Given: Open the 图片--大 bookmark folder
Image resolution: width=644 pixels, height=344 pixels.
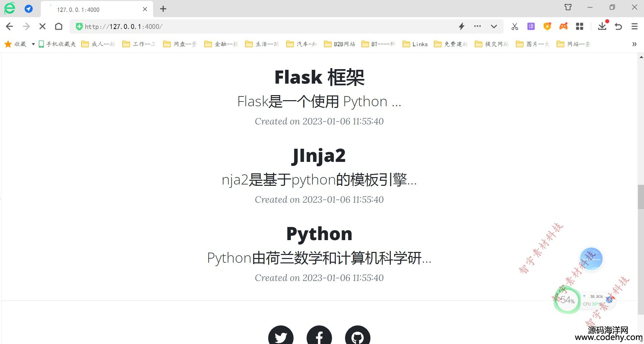Looking at the screenshot, I should [533, 44].
